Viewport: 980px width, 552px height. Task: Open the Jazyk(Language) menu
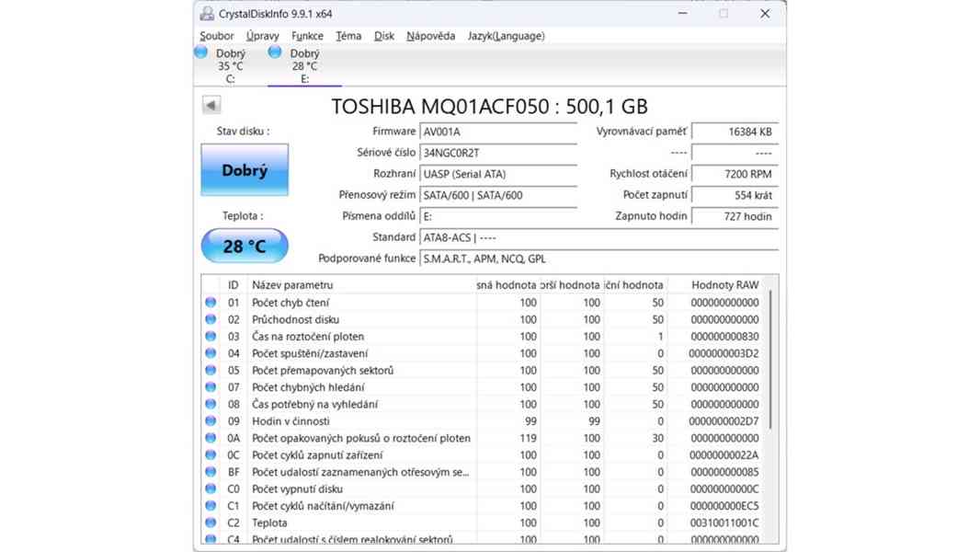(x=506, y=36)
